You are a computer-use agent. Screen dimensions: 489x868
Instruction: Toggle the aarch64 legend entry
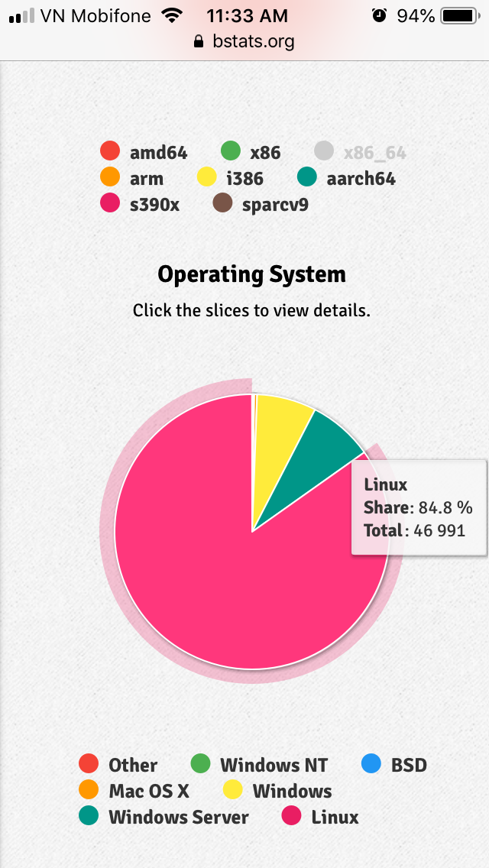[347, 178]
